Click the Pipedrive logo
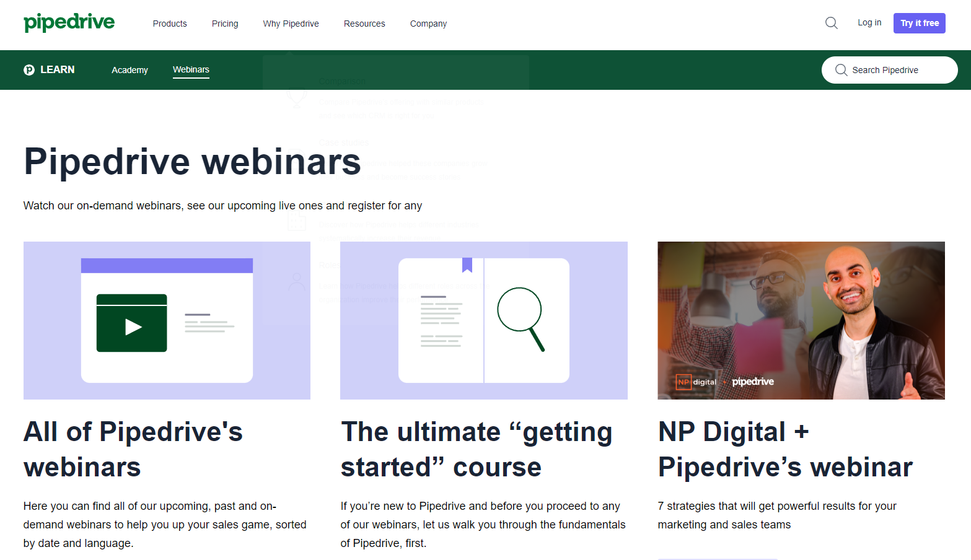The height and width of the screenshot is (560, 971). [x=69, y=23]
